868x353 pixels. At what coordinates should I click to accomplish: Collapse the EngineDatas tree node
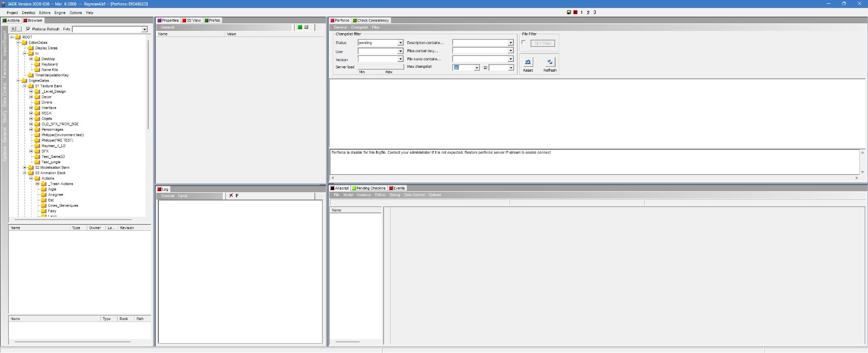coord(18,80)
